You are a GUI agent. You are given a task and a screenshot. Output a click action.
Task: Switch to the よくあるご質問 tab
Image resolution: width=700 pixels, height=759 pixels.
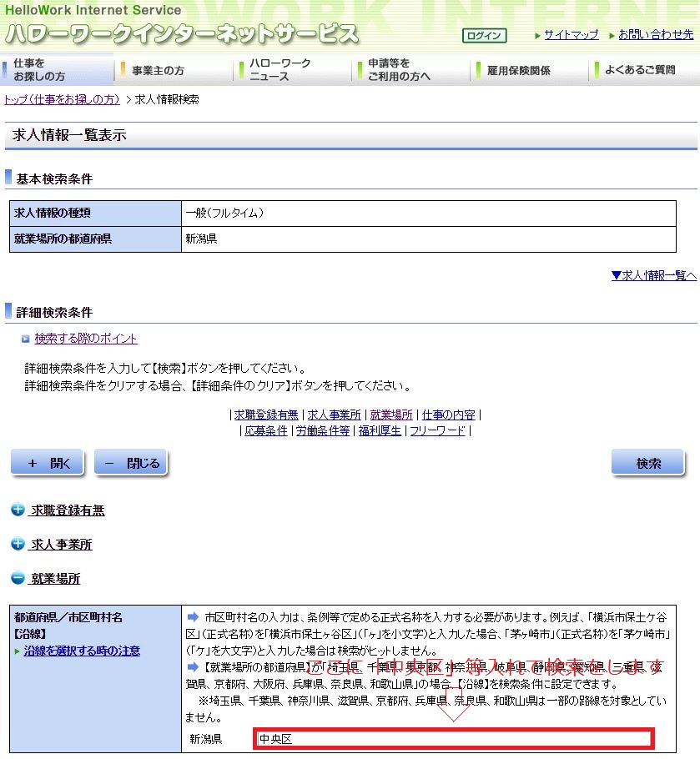point(638,70)
